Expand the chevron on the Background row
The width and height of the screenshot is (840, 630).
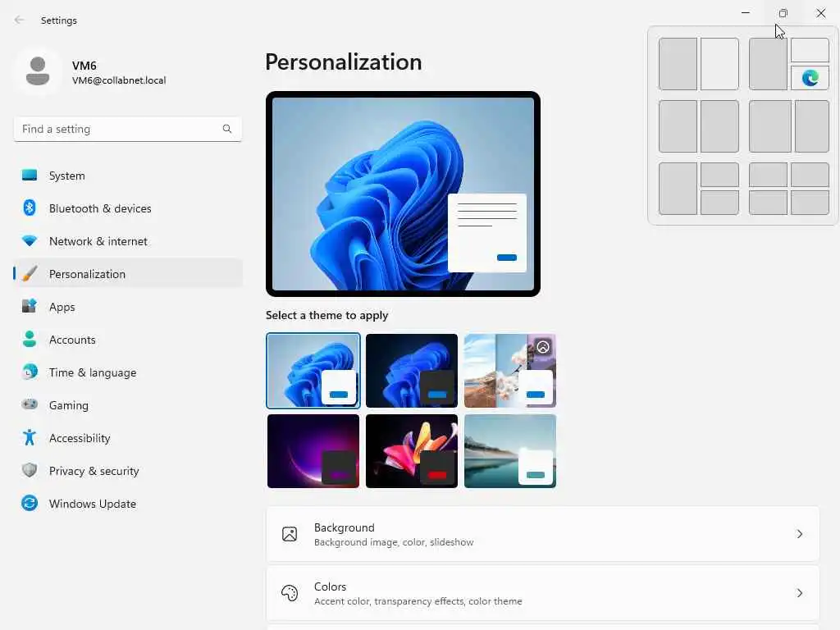pos(799,534)
